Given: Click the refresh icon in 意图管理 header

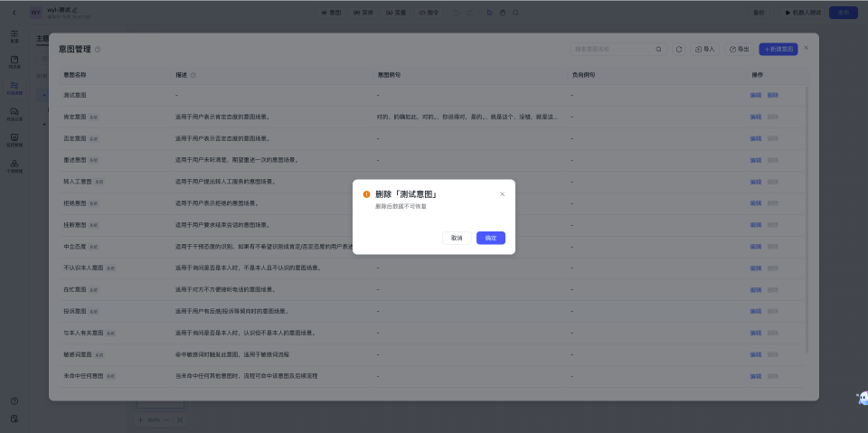Looking at the screenshot, I should pos(679,49).
